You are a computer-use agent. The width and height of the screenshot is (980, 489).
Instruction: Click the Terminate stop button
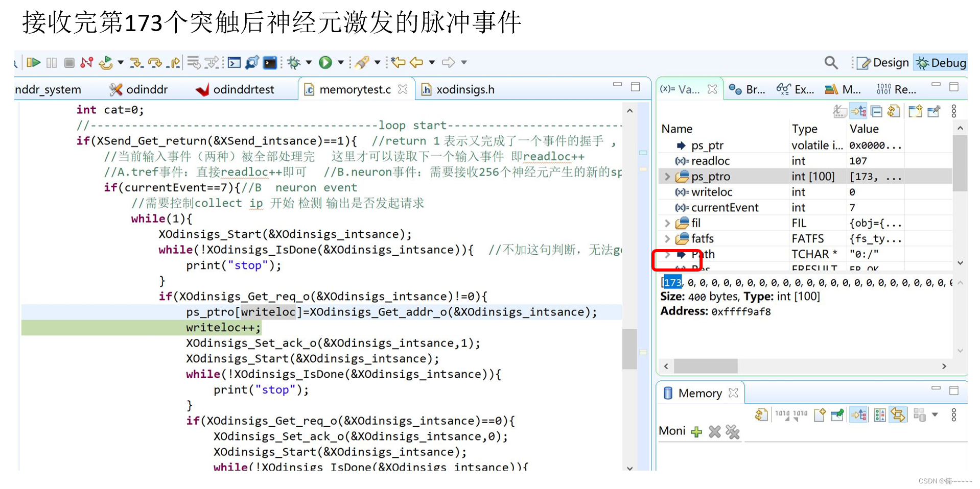click(x=69, y=62)
